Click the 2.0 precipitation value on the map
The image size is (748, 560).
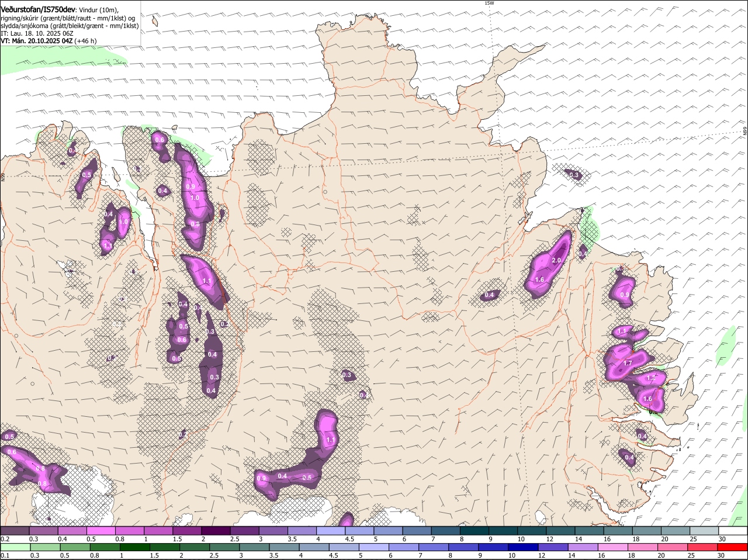556,260
